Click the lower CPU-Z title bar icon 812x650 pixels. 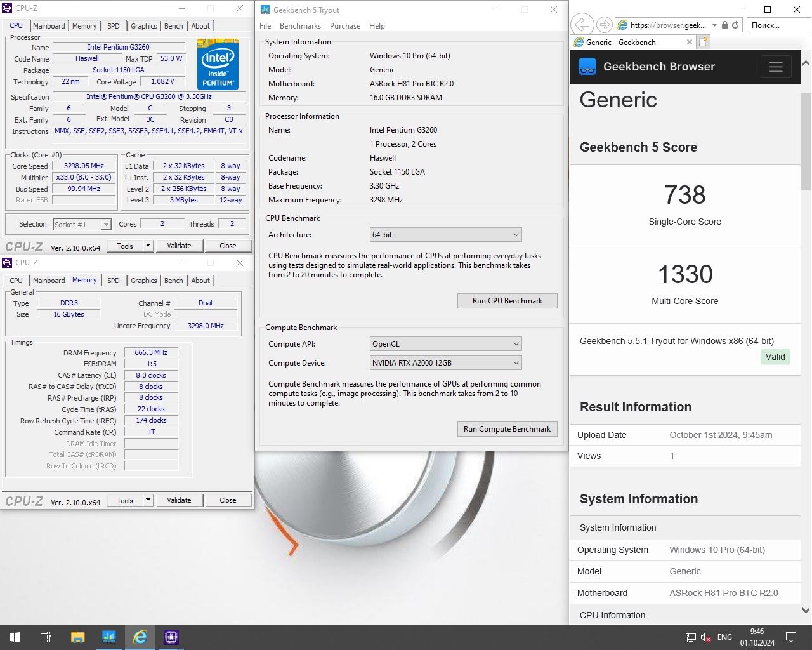(8, 263)
